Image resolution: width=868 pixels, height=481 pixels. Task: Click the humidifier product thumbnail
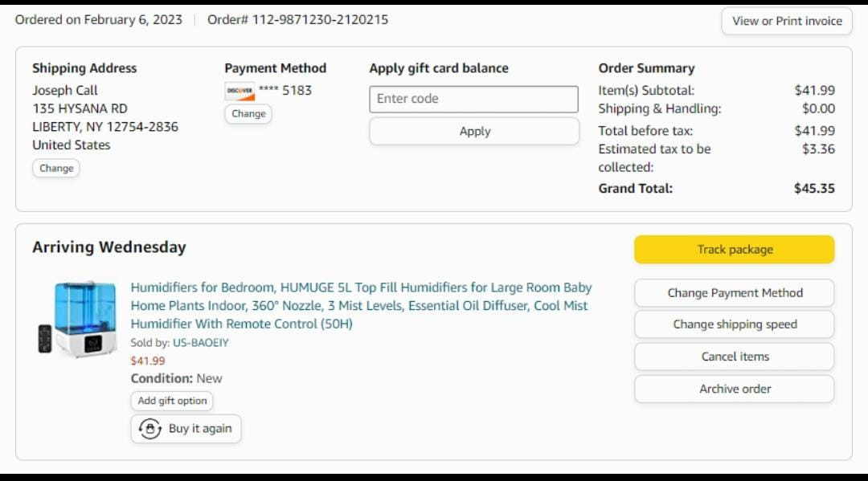[x=77, y=318]
